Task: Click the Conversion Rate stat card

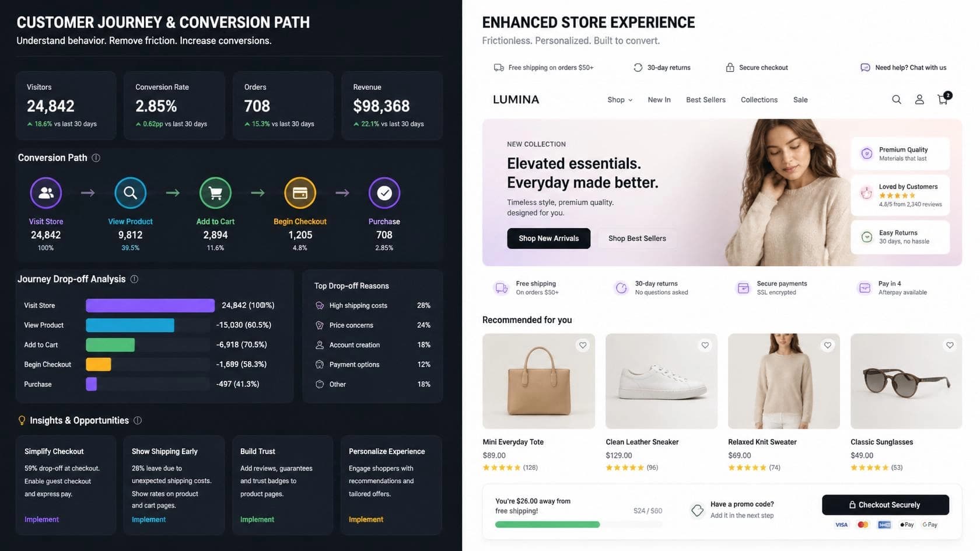Action: click(x=174, y=106)
